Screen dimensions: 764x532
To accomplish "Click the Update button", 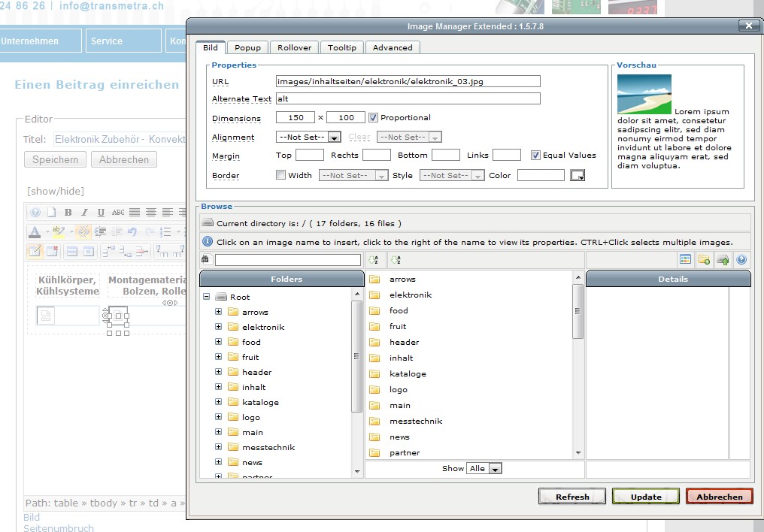I will (646, 497).
